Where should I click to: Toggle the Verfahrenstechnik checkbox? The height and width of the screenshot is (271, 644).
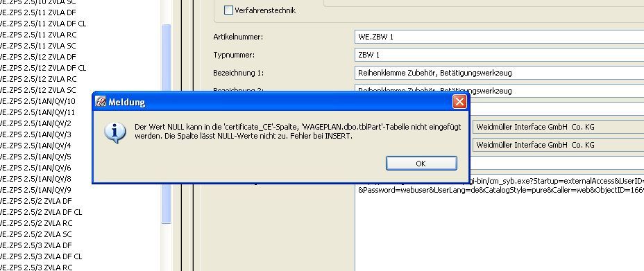pyautogui.click(x=228, y=10)
